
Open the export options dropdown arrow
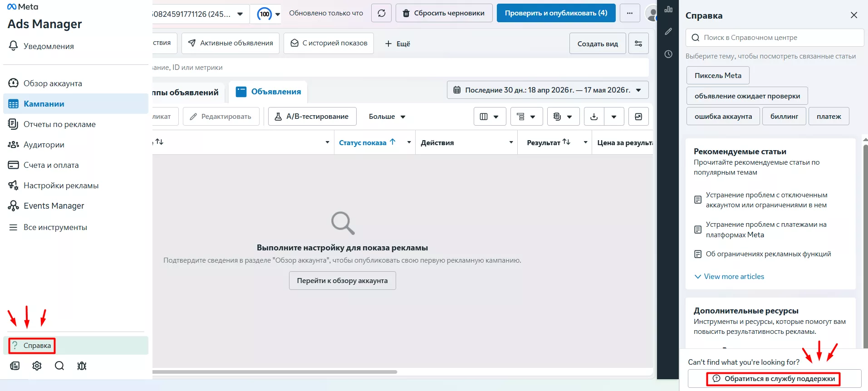tap(614, 117)
